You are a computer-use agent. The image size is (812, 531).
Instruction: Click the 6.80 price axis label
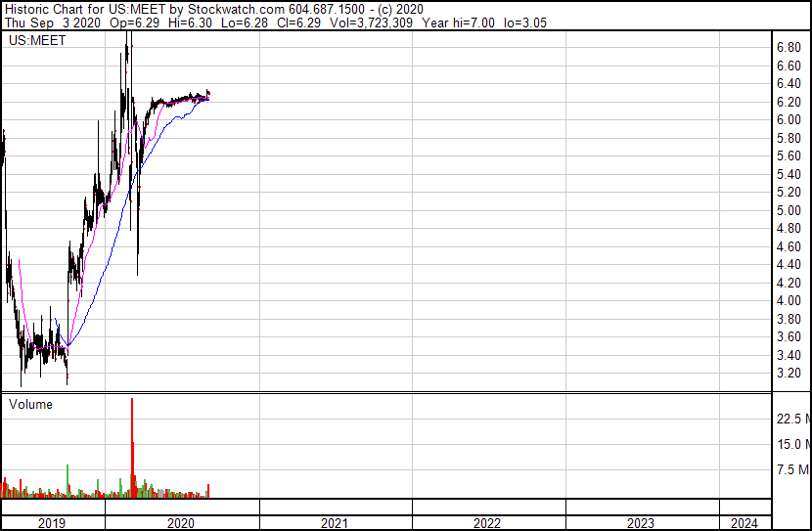(789, 48)
